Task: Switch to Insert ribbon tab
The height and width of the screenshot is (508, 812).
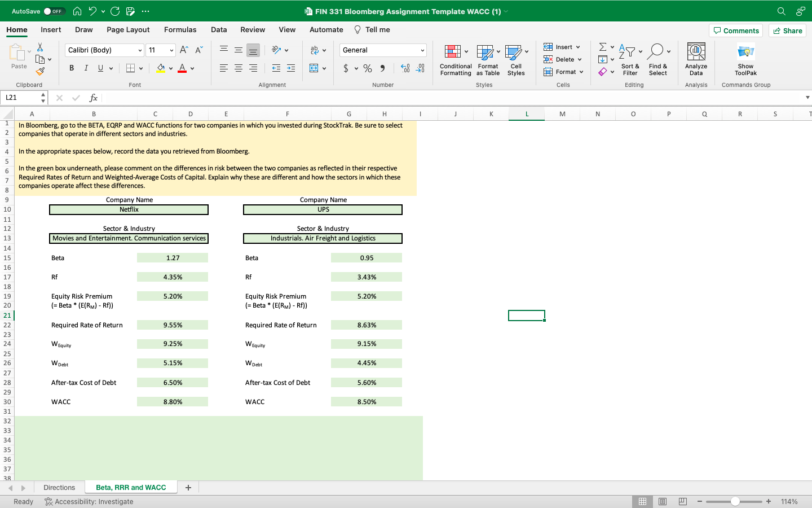Action: pyautogui.click(x=51, y=30)
